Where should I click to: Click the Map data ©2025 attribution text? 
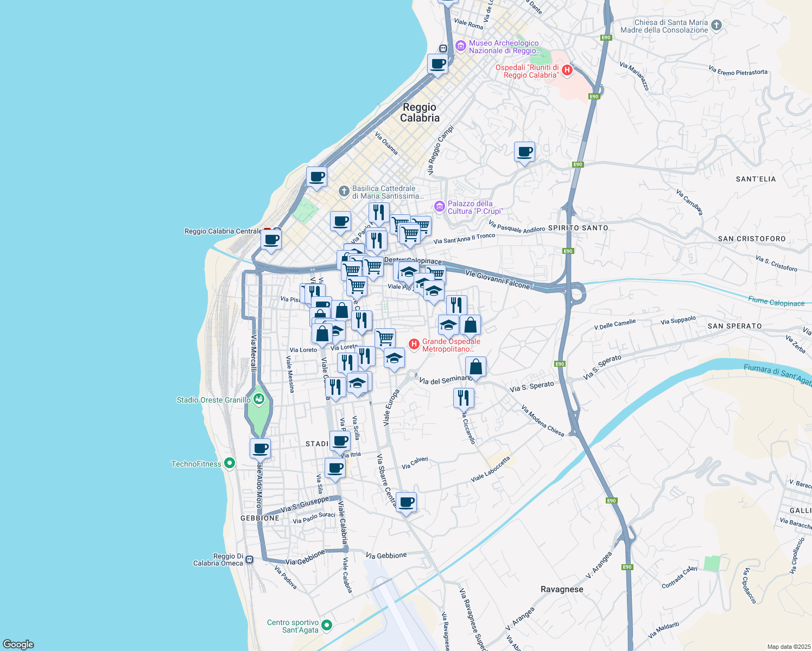click(788, 647)
